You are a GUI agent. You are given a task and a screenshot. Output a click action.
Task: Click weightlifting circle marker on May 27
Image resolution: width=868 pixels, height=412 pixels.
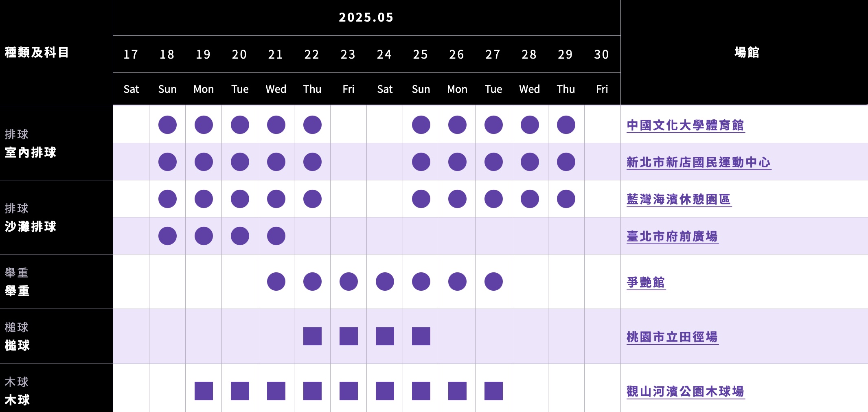click(493, 281)
